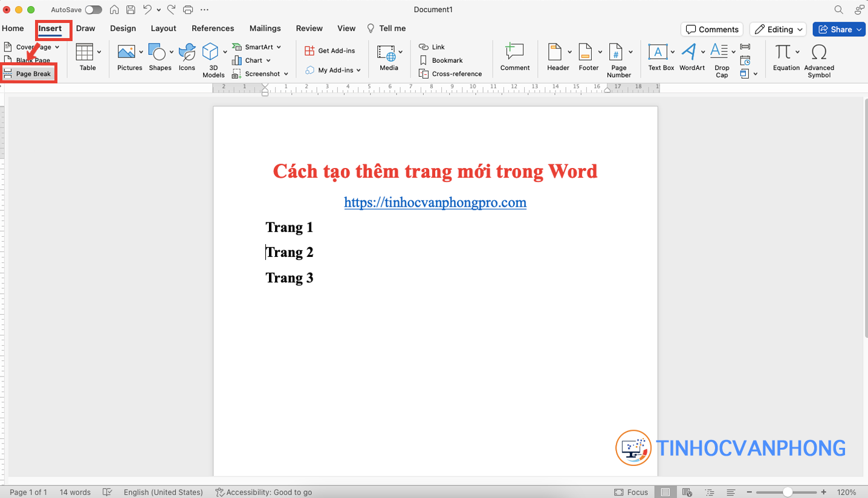Click the Advanced Symbol omega icon
Screen dimensions: 868x498
819,52
